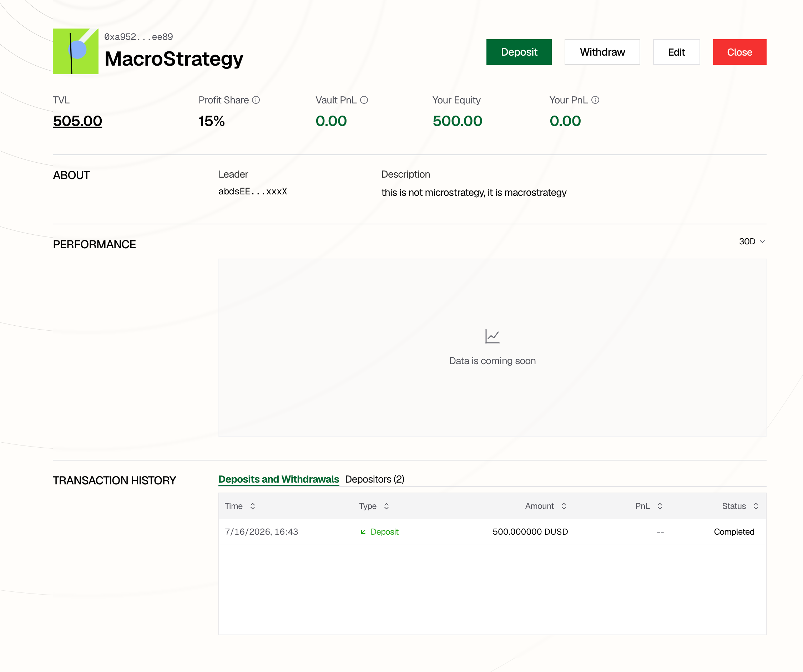Click the Vault PnL info icon
This screenshot has width=803, height=672.
point(364,100)
